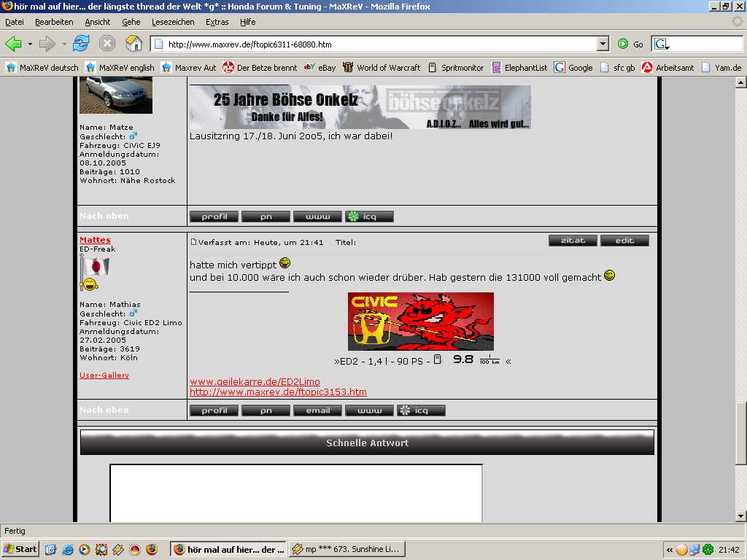
Task: Open the www.geilekarre.de/ED2Limo link
Action: [255, 382]
